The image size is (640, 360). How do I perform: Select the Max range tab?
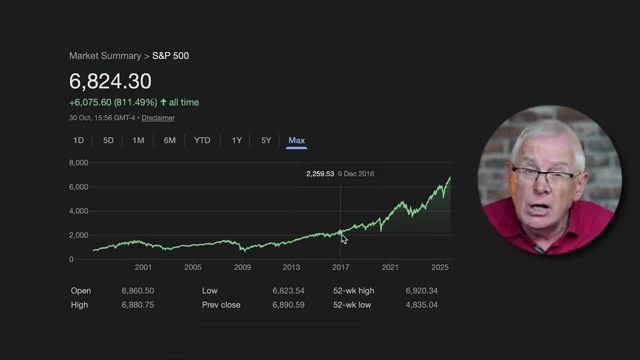point(297,140)
